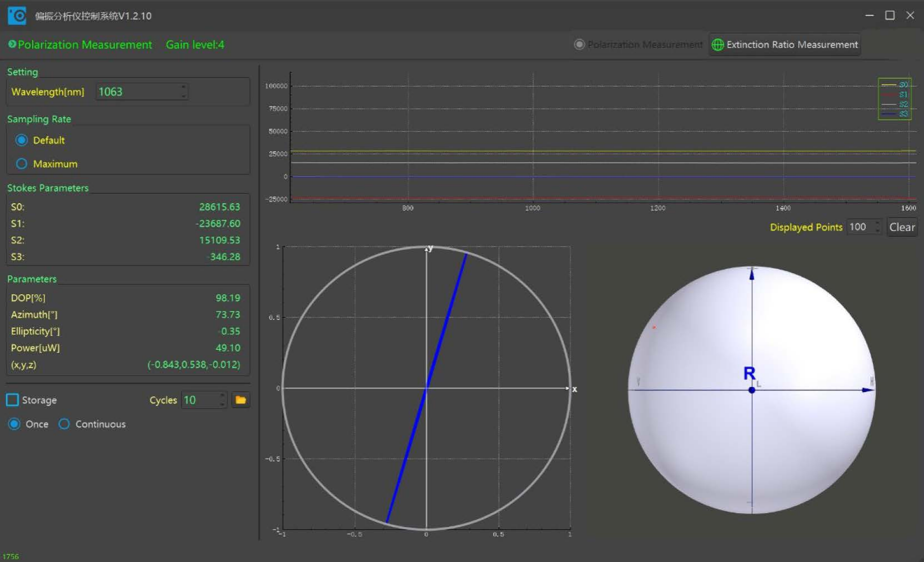924x562 pixels.
Task: Switch to Extinction Ratio Measurement mode
Action: pos(785,44)
